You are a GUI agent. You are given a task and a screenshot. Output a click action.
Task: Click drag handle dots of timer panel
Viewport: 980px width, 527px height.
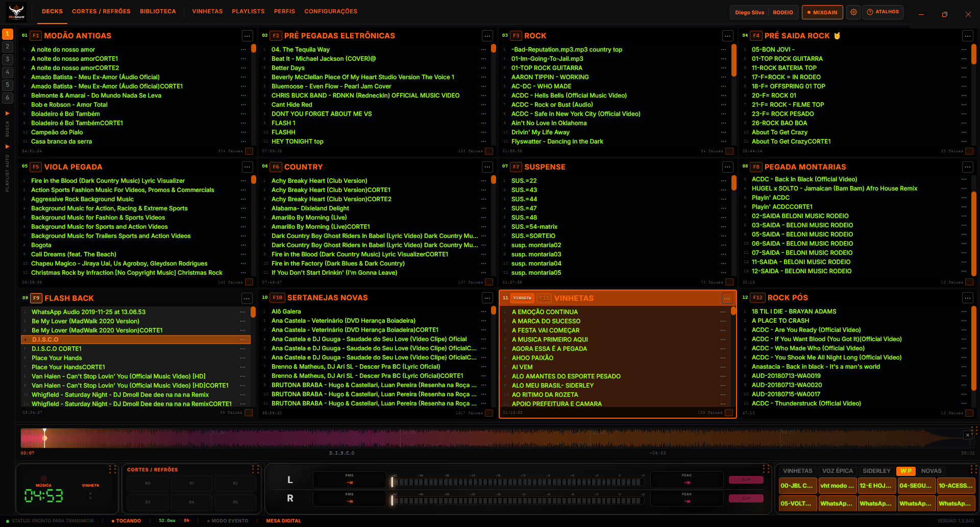pos(112,469)
